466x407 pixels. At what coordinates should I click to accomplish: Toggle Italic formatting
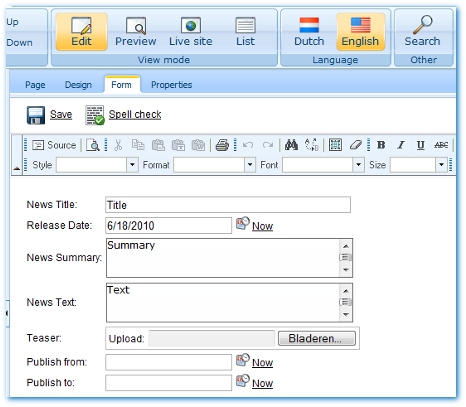[401, 145]
